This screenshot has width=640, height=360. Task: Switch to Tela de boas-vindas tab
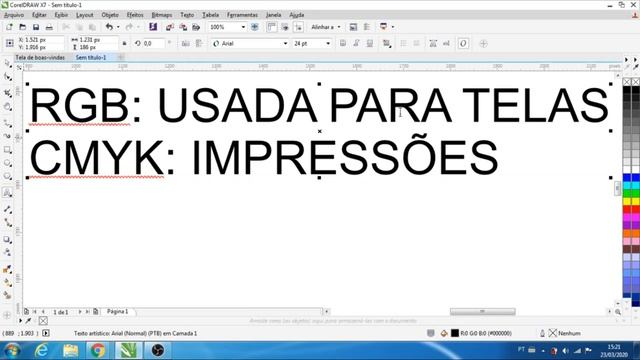tap(40, 58)
